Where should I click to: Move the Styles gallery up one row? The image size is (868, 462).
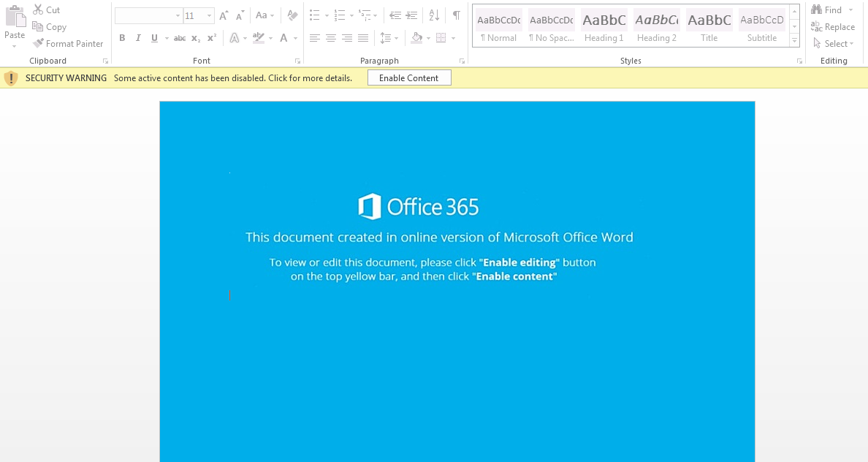coord(794,12)
